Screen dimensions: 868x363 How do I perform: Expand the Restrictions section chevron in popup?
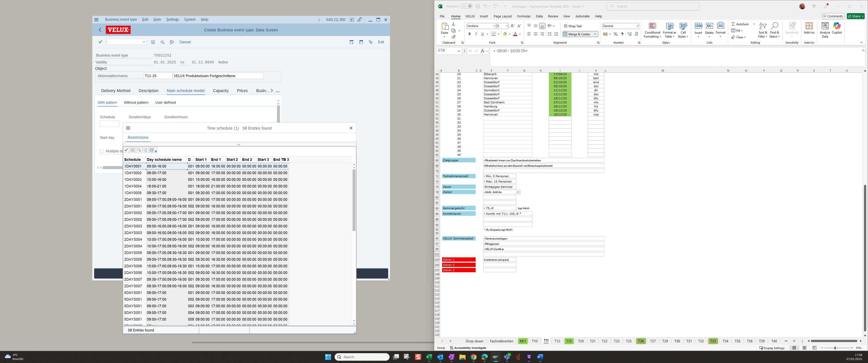pyautogui.click(x=238, y=144)
